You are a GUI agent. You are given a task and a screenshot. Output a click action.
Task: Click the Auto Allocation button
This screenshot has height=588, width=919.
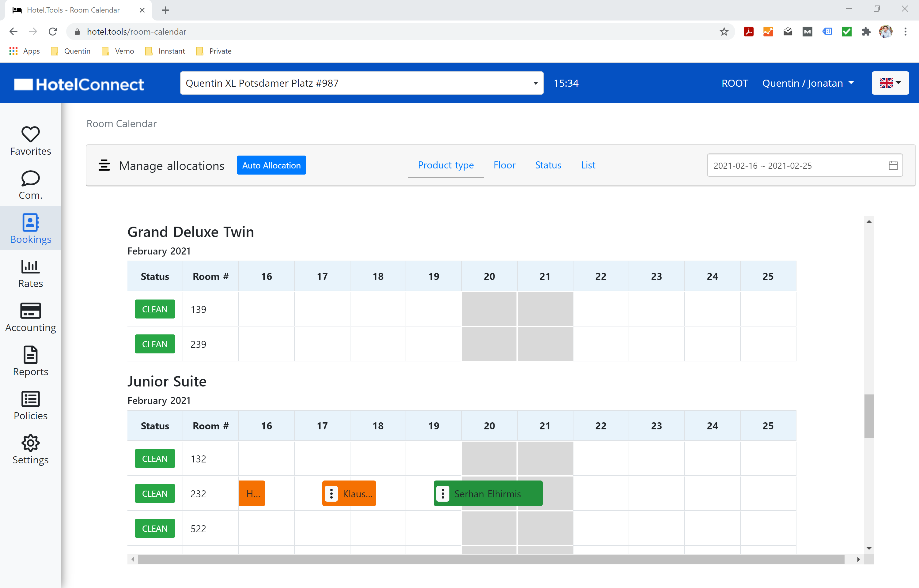271,165
